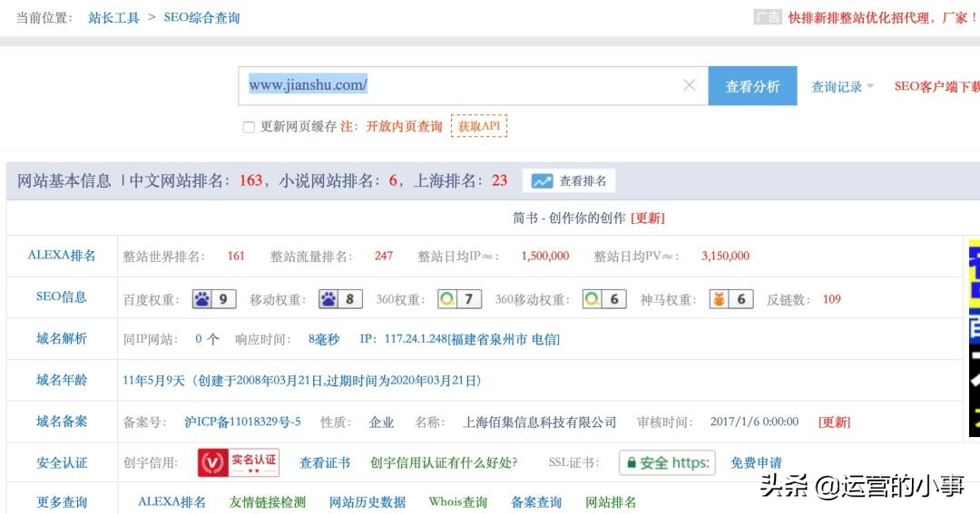Image resolution: width=980 pixels, height=514 pixels.
Task: Click the 免费申请 SSL link
Action: click(x=756, y=463)
